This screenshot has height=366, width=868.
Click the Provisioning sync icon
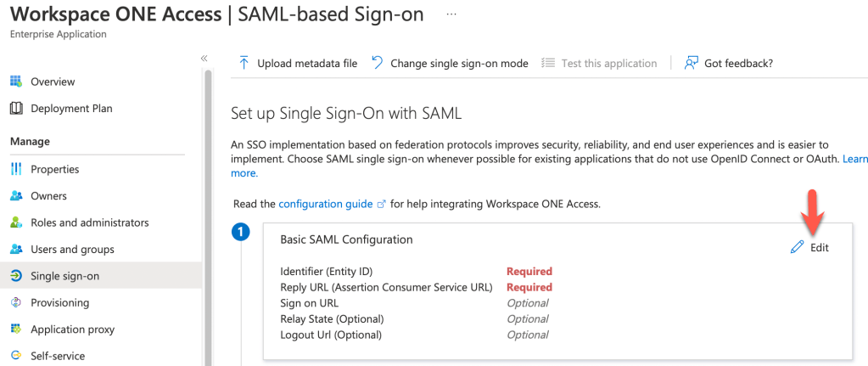pyautogui.click(x=15, y=303)
